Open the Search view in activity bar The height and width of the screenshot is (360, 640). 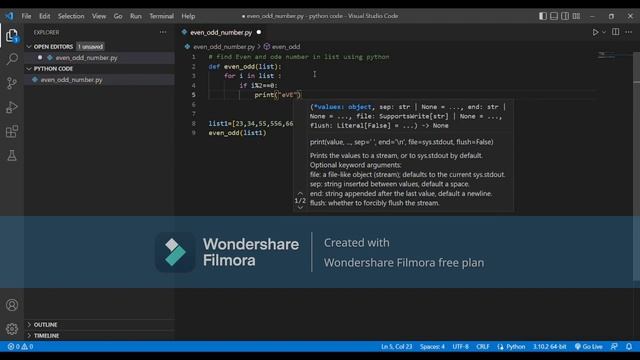pos(12,59)
